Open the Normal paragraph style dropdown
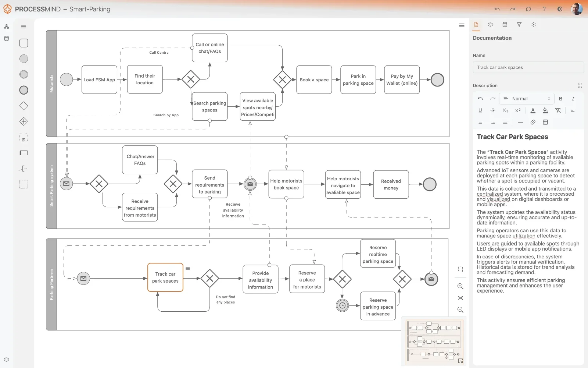The image size is (588, 368). pos(527,99)
